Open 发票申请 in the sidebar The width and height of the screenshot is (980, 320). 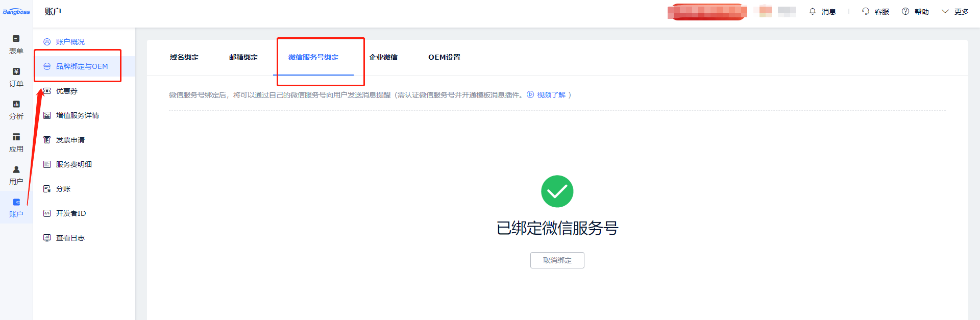70,140
